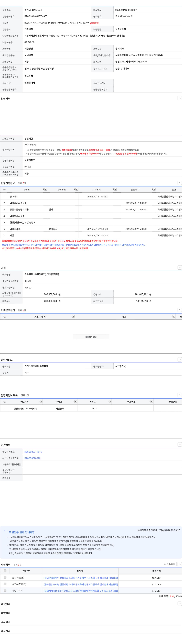Check the 공고서(원본) file checkbox
182x644 pixels.
click(x=5, y=577)
